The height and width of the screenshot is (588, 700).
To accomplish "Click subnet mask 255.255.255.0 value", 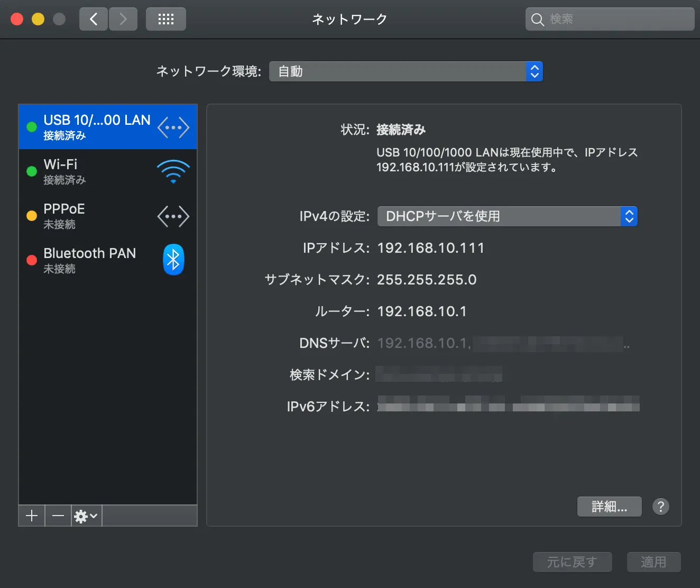I will 427,280.
